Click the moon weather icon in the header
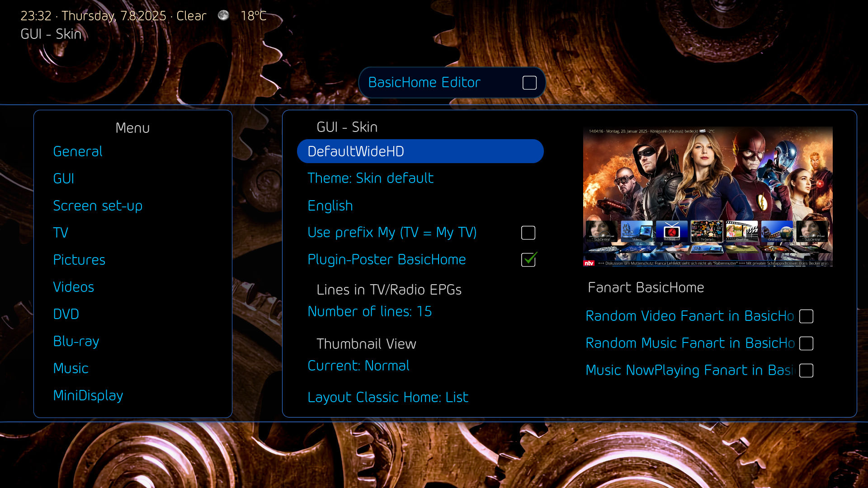868x488 pixels. point(223,15)
